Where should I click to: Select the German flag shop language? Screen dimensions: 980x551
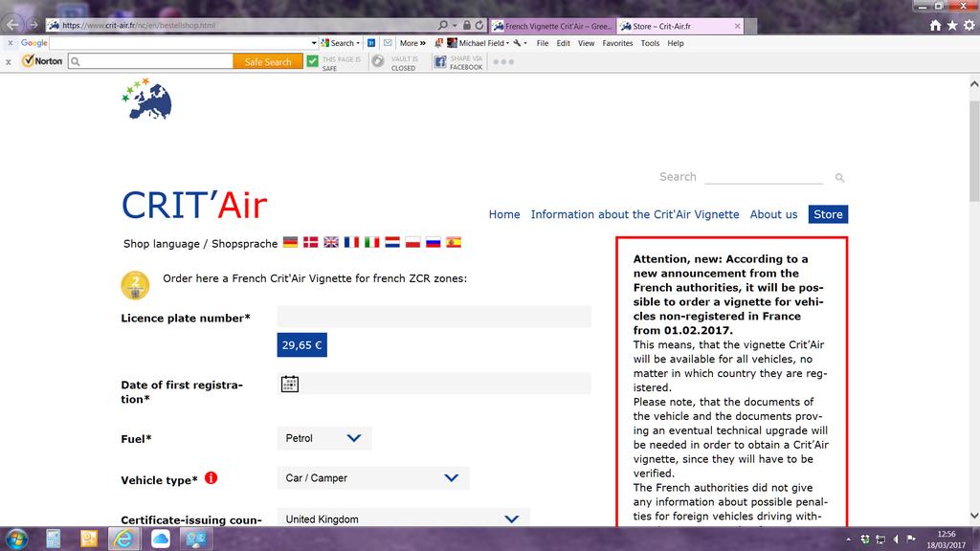(x=290, y=243)
